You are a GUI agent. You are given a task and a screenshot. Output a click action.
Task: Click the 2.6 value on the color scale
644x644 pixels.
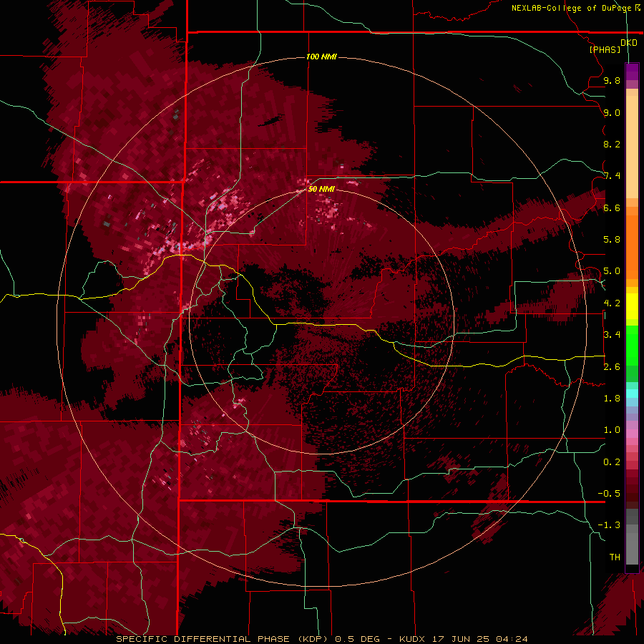tap(612, 367)
